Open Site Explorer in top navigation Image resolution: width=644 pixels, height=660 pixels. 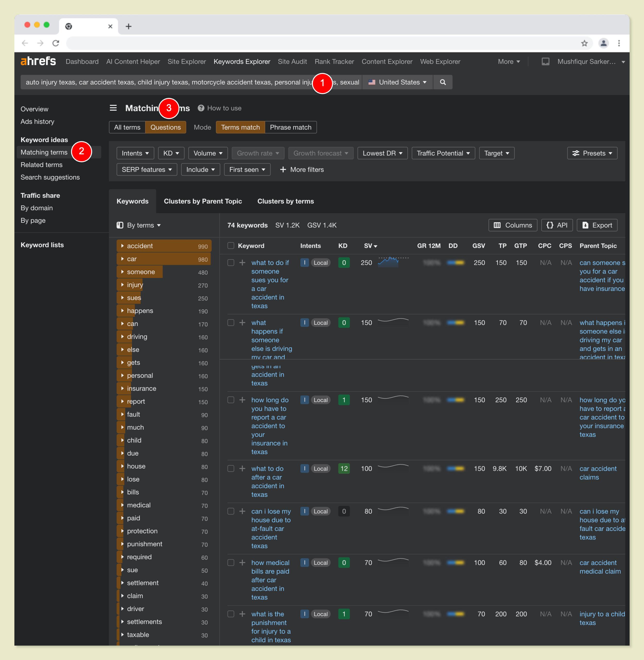[x=186, y=62]
